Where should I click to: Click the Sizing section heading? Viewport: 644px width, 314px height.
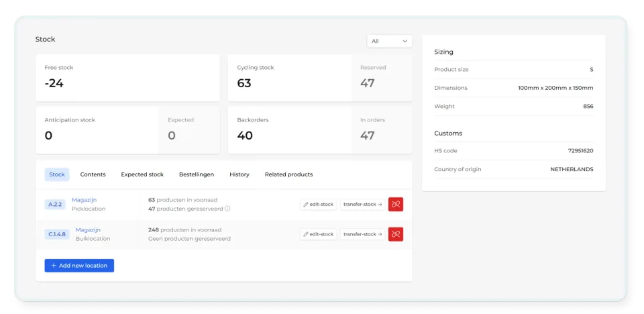click(443, 52)
